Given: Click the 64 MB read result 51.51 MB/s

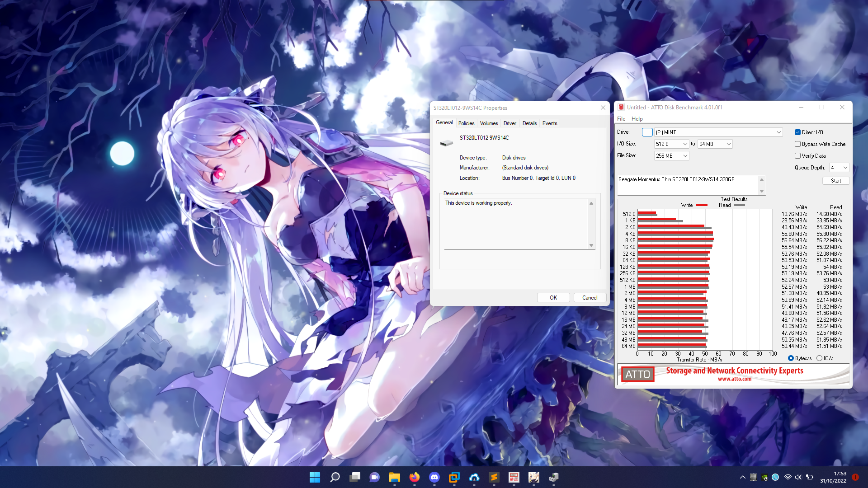Looking at the screenshot, I should (x=829, y=346).
